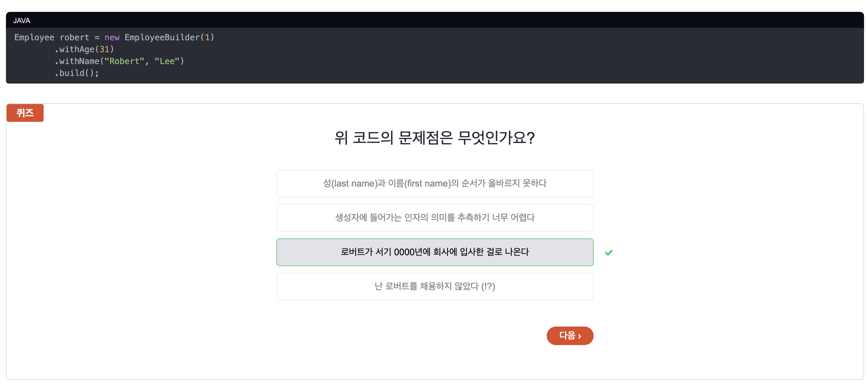Click the robert variable name in the code

pyautogui.click(x=74, y=37)
